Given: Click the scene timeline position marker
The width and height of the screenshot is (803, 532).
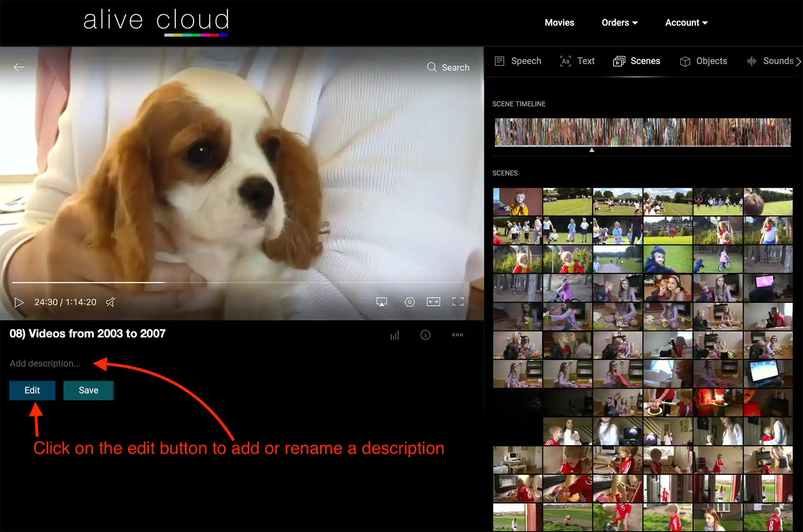Looking at the screenshot, I should 592,150.
